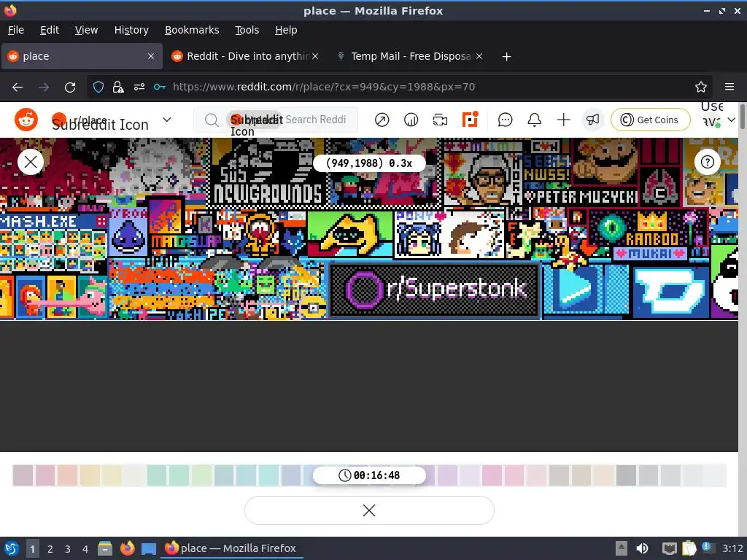The height and width of the screenshot is (560, 747).
Task: Close the place canvas with the round X button
Action: click(31, 162)
